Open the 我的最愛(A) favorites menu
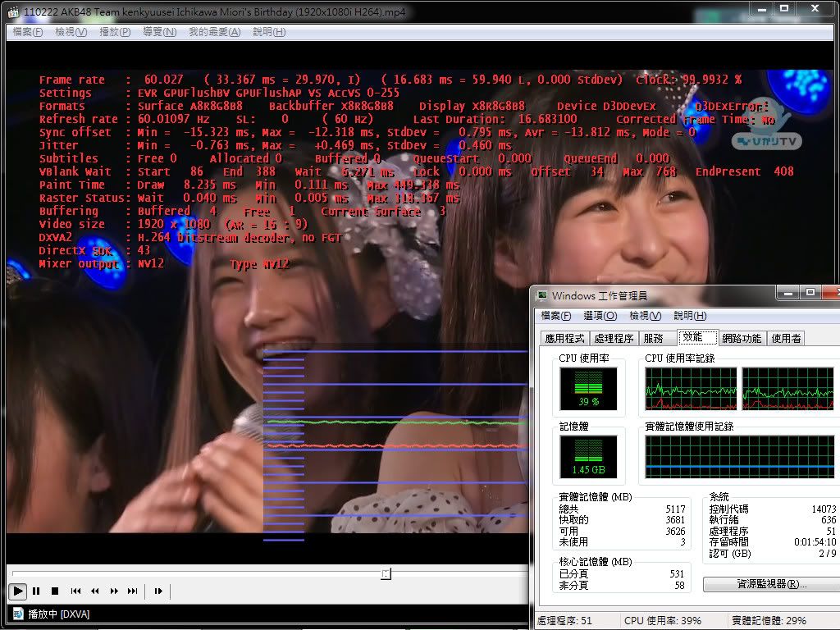The height and width of the screenshot is (630, 840). point(215,32)
